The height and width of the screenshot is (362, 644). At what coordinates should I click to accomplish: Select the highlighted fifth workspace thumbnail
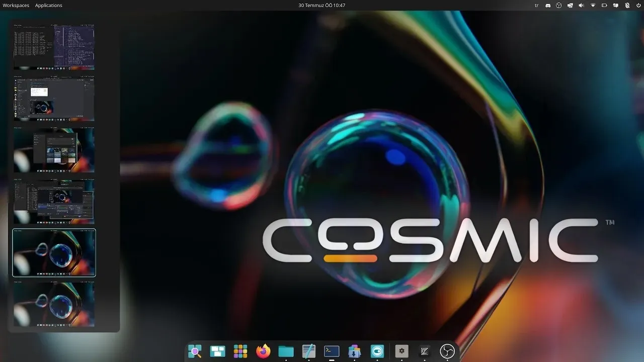[x=54, y=253]
